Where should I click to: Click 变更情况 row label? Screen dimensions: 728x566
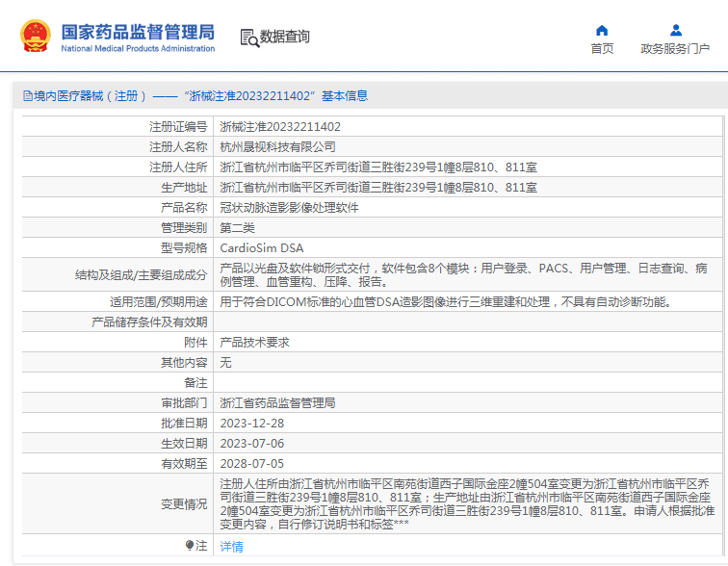[184, 503]
